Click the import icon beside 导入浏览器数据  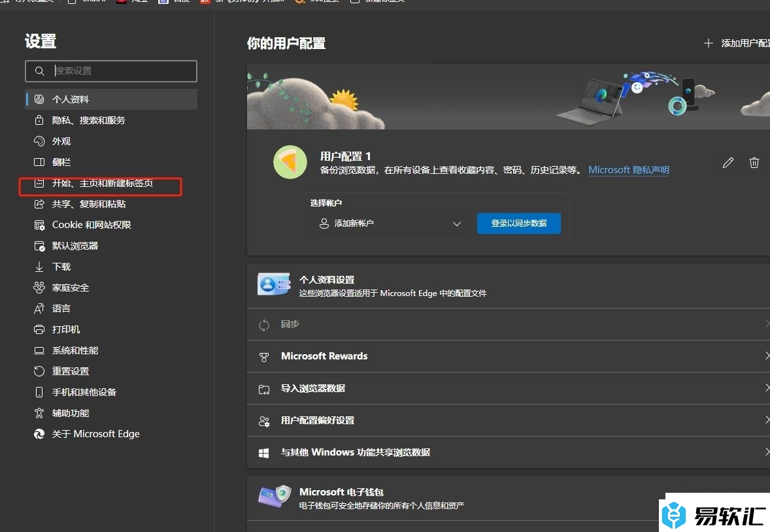tap(264, 390)
